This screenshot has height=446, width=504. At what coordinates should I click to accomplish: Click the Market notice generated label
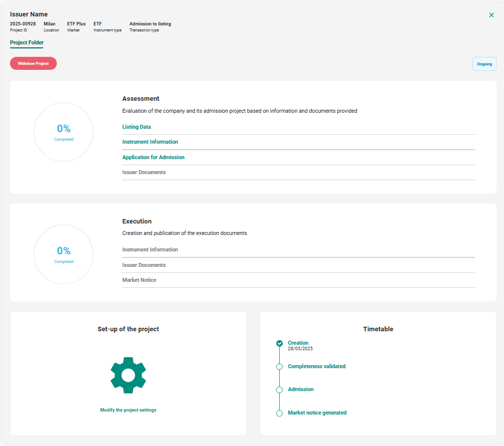click(x=317, y=413)
